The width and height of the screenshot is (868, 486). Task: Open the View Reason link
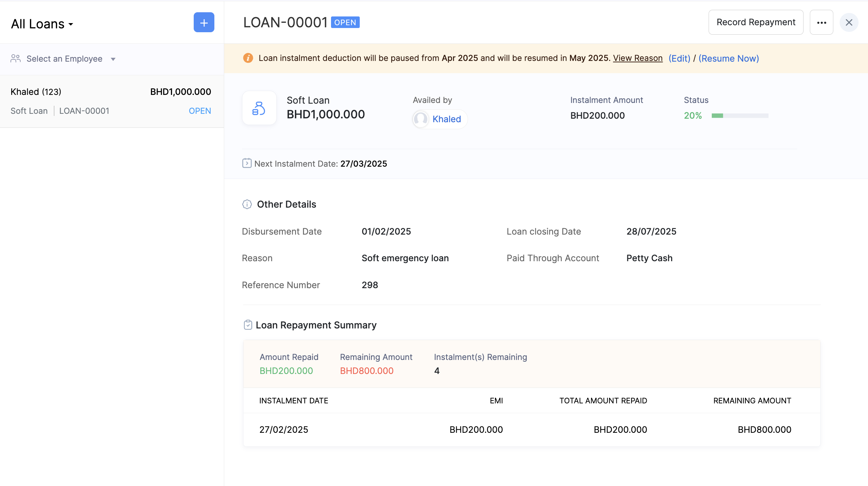tap(638, 58)
